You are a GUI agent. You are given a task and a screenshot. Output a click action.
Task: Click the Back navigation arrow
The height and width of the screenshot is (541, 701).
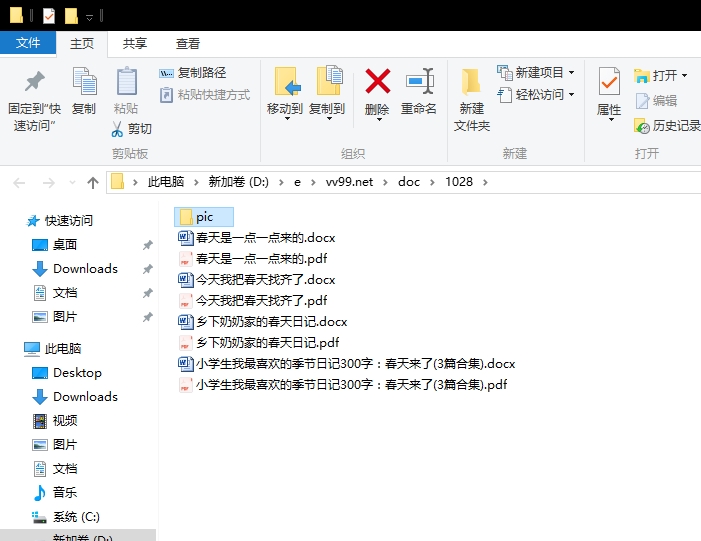[x=19, y=183]
